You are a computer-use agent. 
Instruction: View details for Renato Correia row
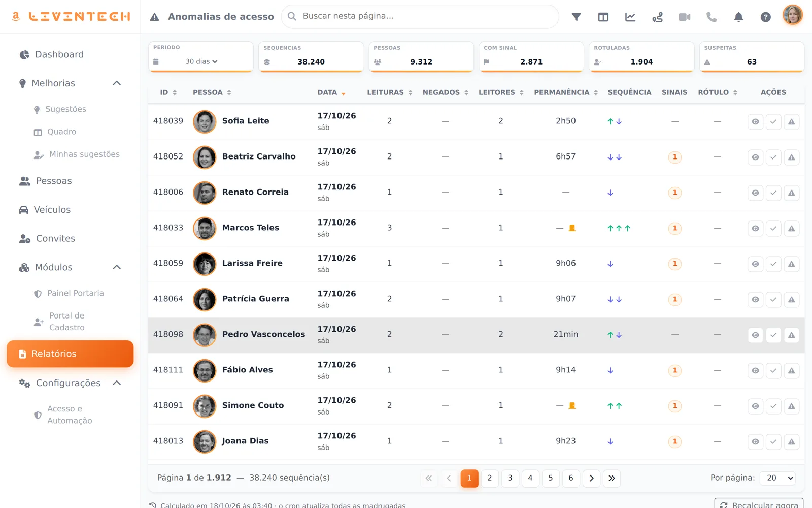click(x=755, y=193)
